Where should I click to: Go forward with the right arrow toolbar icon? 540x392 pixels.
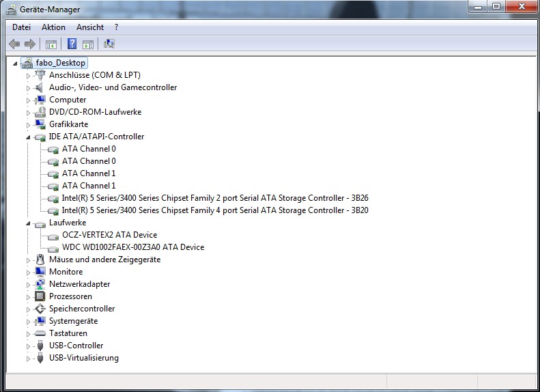point(30,44)
